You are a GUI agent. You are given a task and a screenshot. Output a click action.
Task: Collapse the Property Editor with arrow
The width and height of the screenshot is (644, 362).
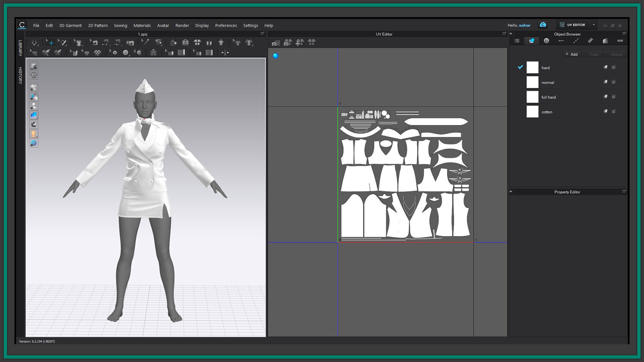click(511, 192)
